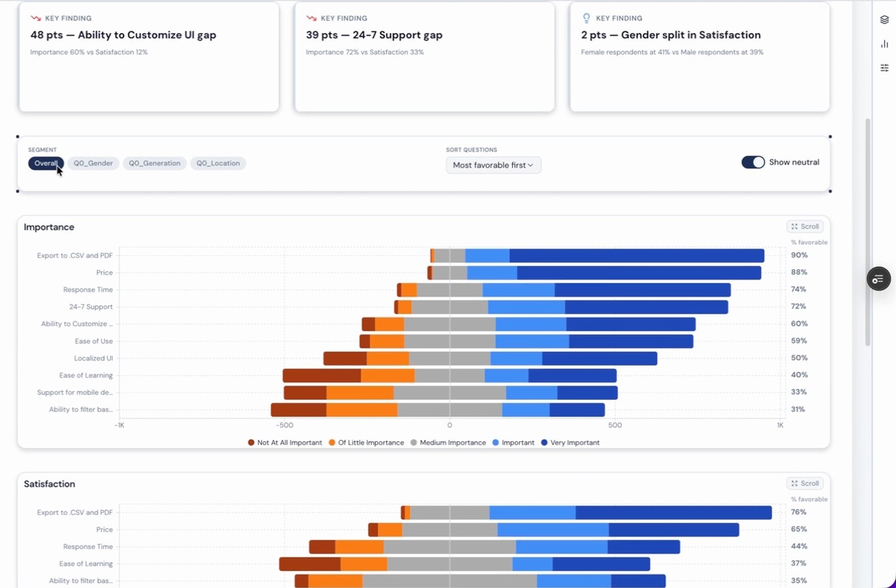
Task: Click the Response Time label in the Importance chart
Action: [x=88, y=290]
